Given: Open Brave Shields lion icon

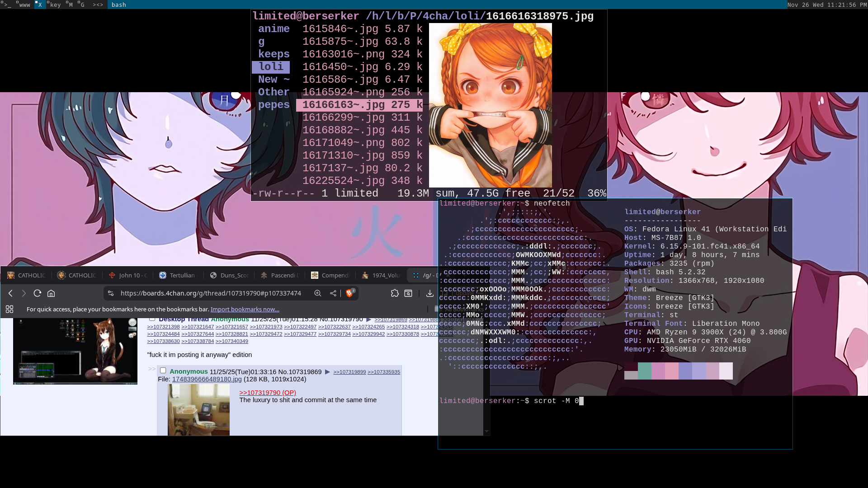Looking at the screenshot, I should click(x=349, y=293).
